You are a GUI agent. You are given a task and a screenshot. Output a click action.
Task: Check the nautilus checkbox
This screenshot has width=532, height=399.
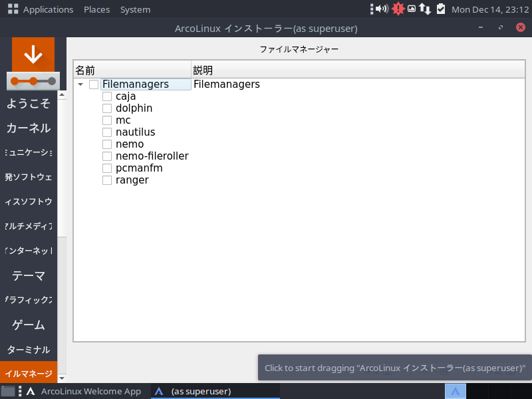click(x=107, y=132)
